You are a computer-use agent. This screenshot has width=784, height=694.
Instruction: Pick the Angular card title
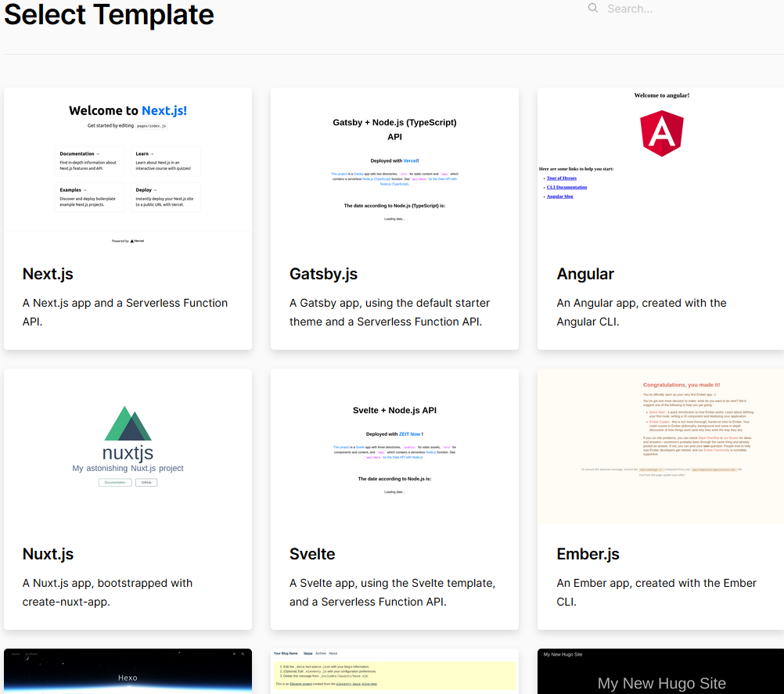(585, 274)
